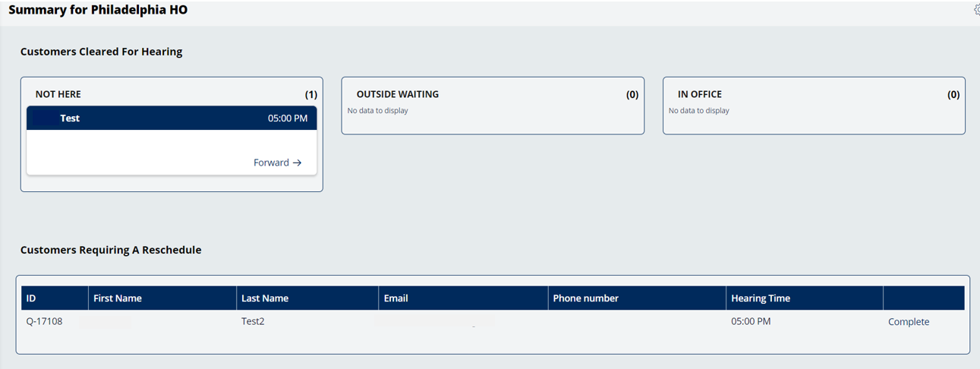The image size is (980, 369).
Task: Click the Hearing Time column header
Action: point(761,298)
